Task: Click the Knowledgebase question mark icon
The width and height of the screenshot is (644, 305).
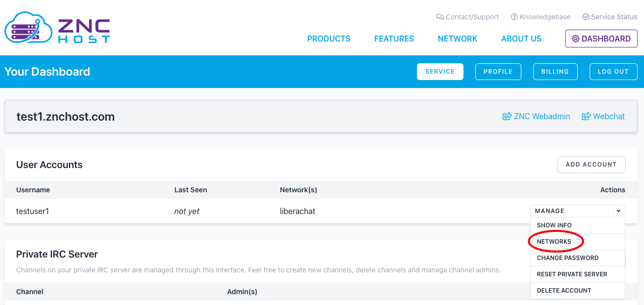Action: point(514,17)
